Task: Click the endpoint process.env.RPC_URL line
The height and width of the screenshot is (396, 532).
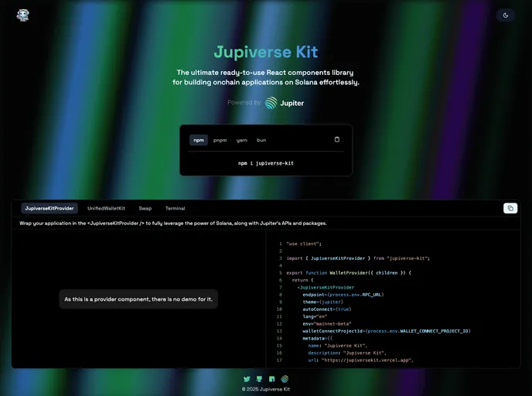Action: 343,295
